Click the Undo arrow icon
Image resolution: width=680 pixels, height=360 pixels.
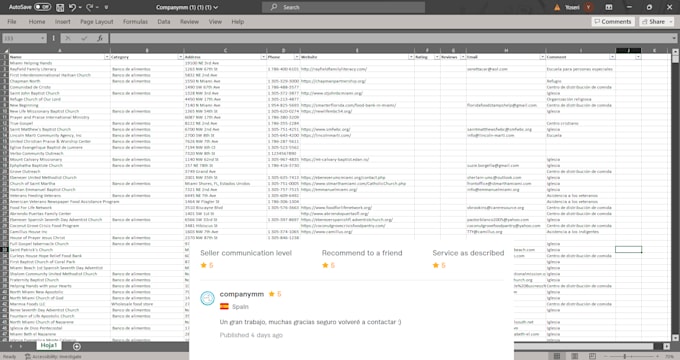coord(72,7)
